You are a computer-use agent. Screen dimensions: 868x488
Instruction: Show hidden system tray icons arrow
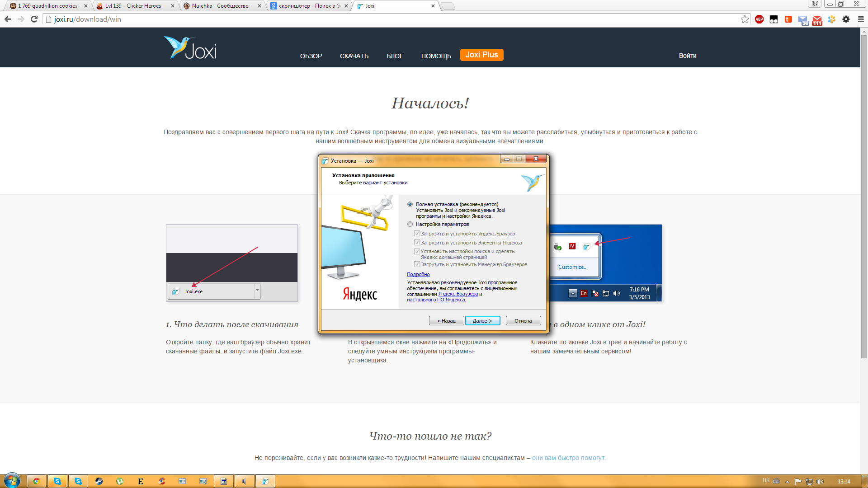[x=787, y=482]
